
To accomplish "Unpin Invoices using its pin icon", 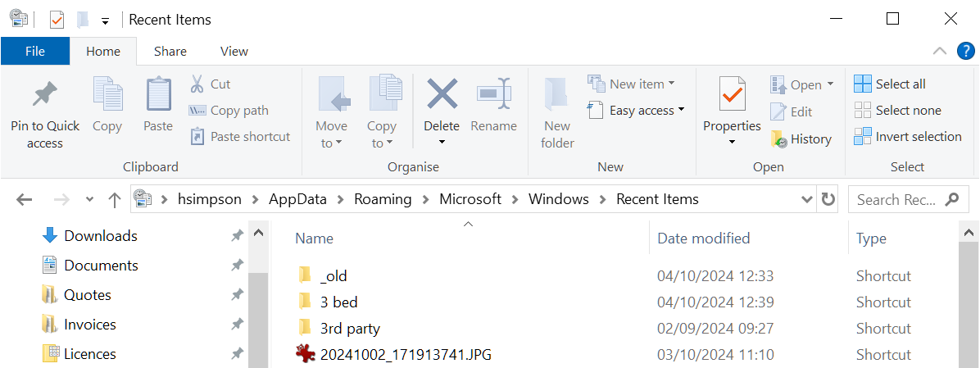I will tap(237, 325).
